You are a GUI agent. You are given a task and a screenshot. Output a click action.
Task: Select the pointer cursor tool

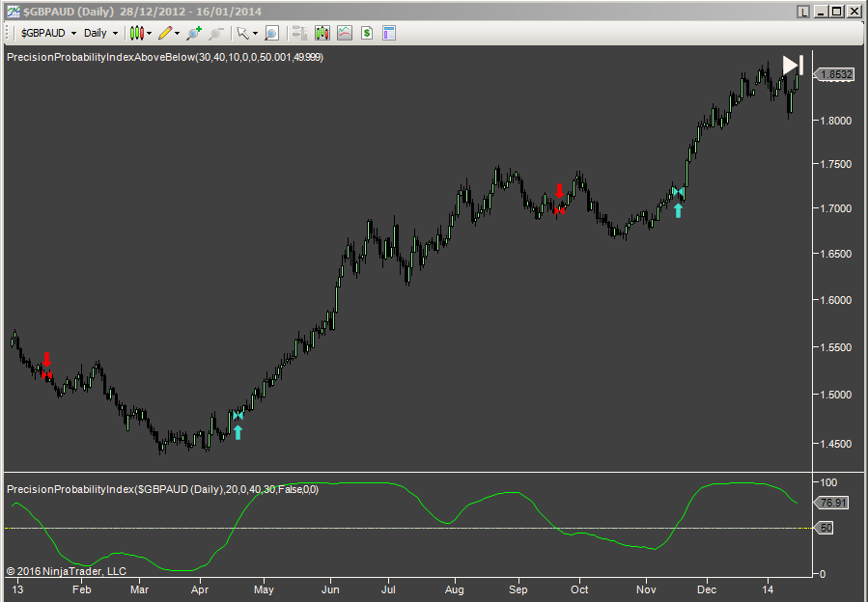point(242,33)
